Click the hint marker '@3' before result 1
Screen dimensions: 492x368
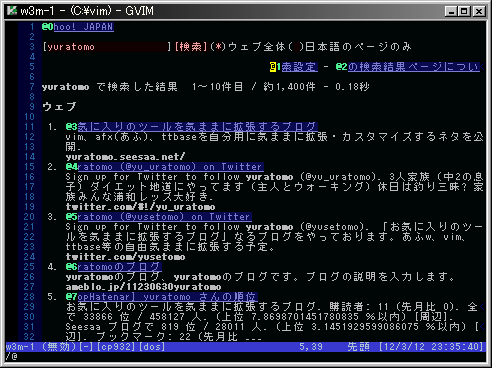(72, 127)
